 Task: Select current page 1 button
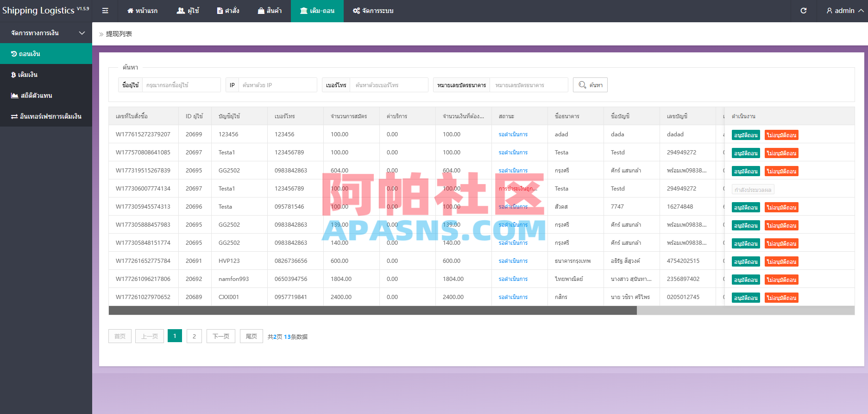(175, 336)
